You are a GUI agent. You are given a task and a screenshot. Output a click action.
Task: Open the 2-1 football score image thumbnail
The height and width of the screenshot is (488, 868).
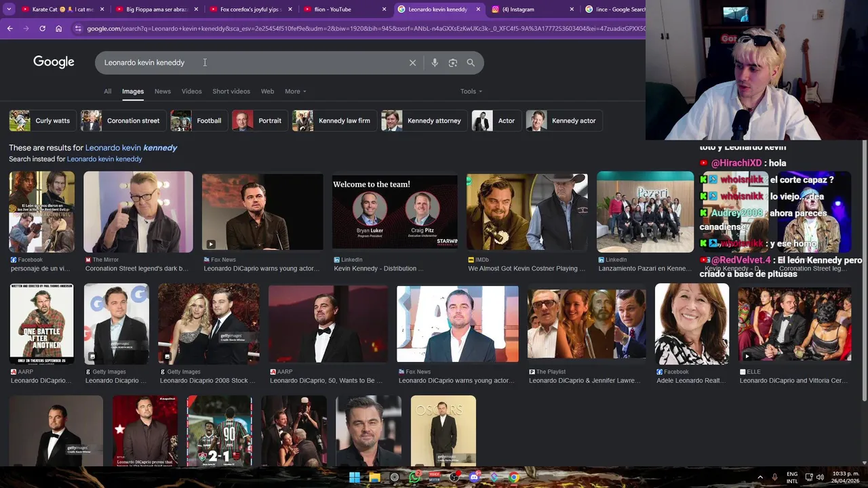219,430
